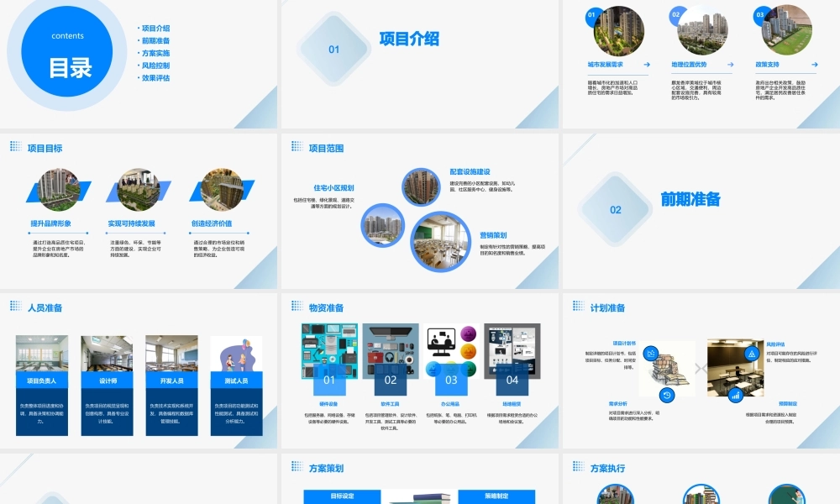
Task: Click the 实现可持续发展 heading
Action: click(x=131, y=223)
